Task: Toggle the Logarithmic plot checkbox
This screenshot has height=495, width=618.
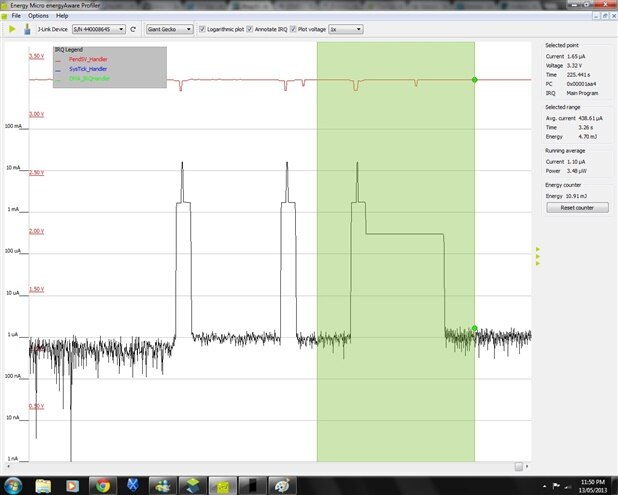Action: tap(203, 29)
